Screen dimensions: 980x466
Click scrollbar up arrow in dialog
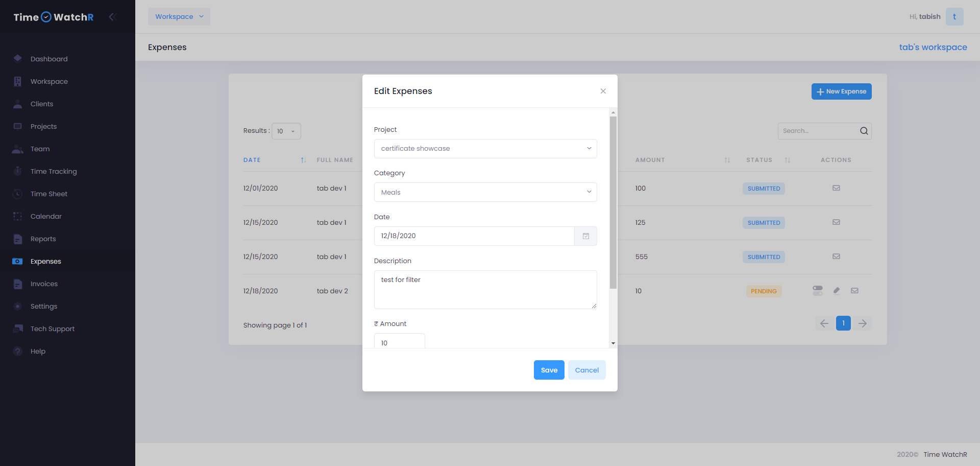pyautogui.click(x=613, y=112)
